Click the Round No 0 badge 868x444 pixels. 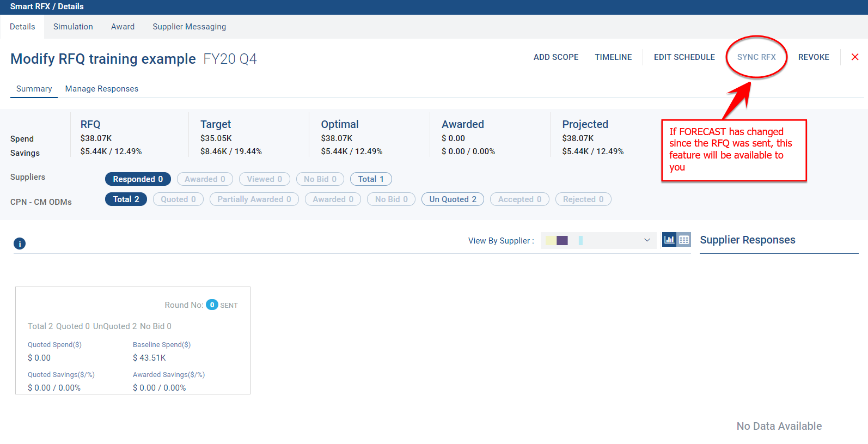[212, 305]
